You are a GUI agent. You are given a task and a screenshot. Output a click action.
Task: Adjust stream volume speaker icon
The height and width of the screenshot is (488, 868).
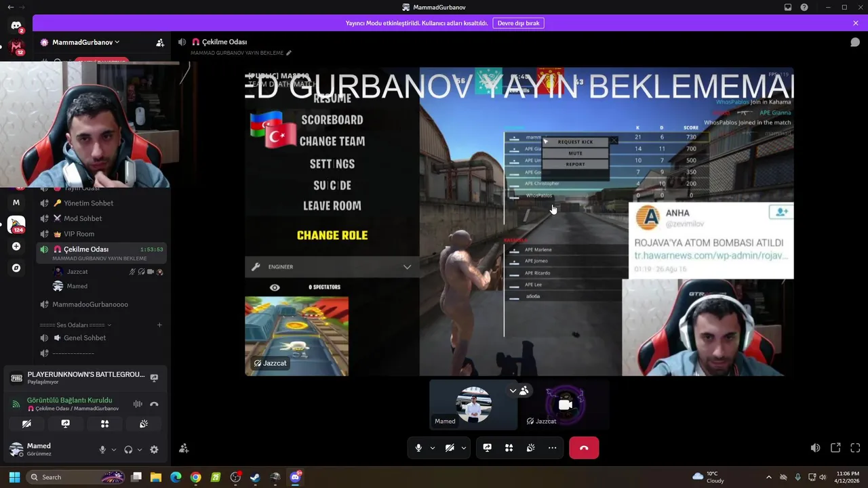point(815,448)
